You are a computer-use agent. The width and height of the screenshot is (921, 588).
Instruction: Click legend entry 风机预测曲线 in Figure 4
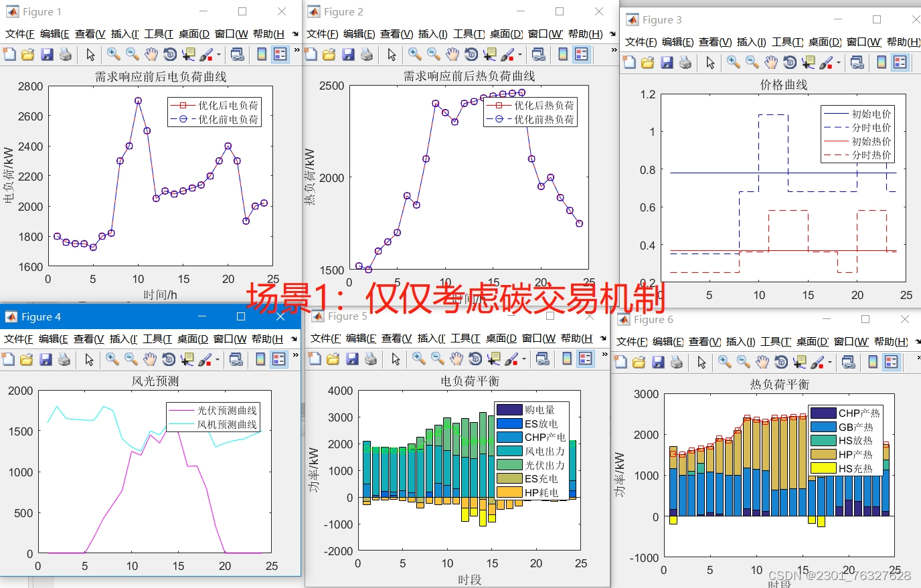click(x=227, y=425)
